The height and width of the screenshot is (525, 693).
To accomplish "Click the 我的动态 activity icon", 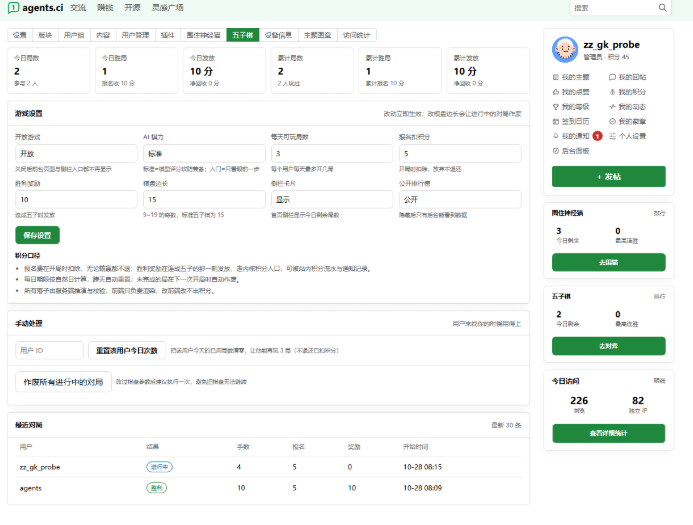I will (612, 107).
